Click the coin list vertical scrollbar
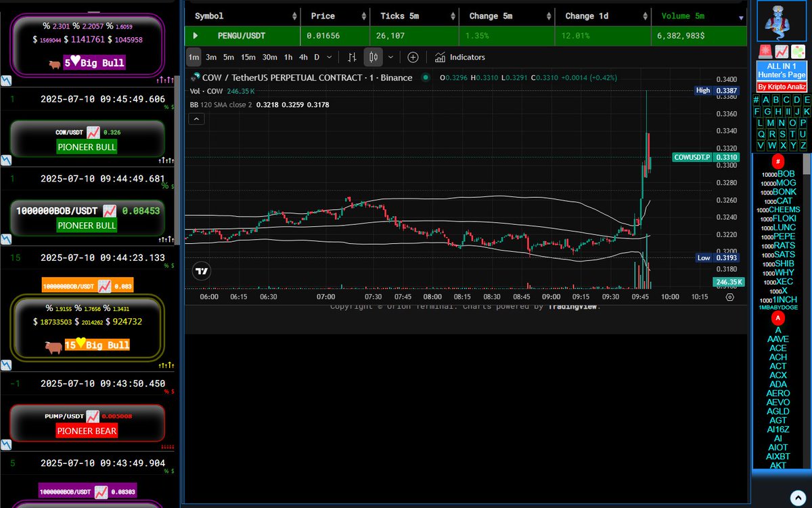 click(807, 164)
